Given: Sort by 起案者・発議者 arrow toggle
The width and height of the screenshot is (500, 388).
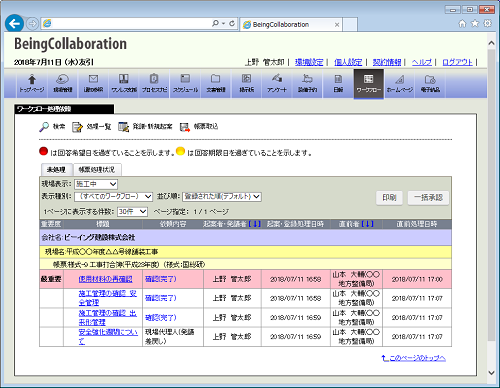Looking at the screenshot, I should [x=255, y=224].
